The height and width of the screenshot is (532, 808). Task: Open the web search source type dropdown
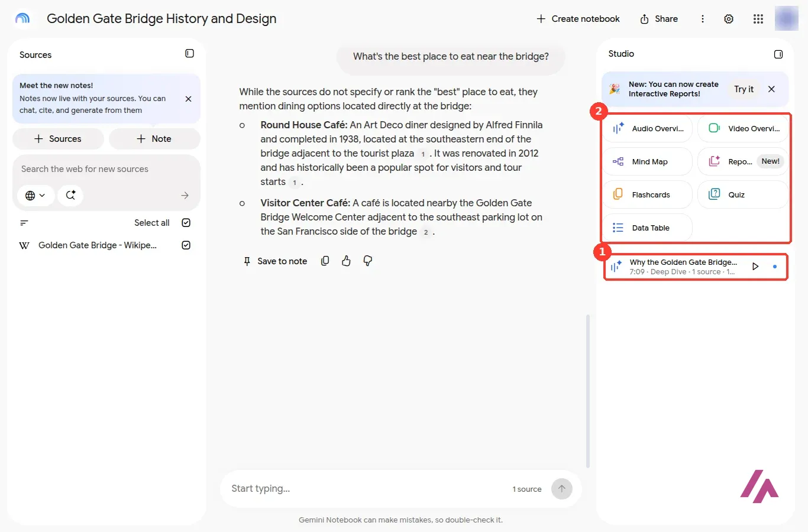tap(35, 195)
